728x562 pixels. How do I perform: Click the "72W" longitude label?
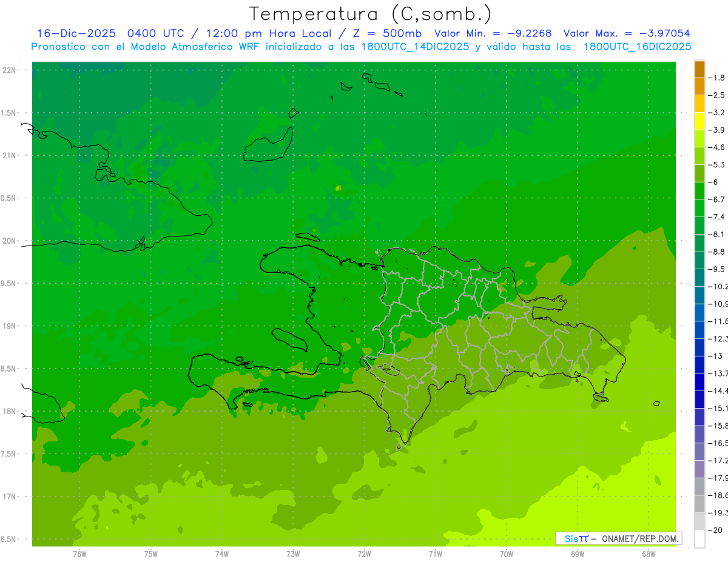coord(364,554)
